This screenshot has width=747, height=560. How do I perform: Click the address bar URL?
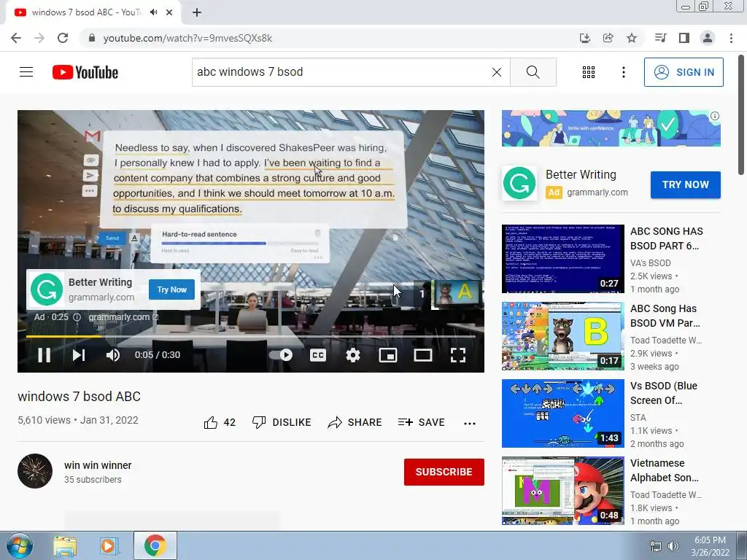[x=187, y=38]
